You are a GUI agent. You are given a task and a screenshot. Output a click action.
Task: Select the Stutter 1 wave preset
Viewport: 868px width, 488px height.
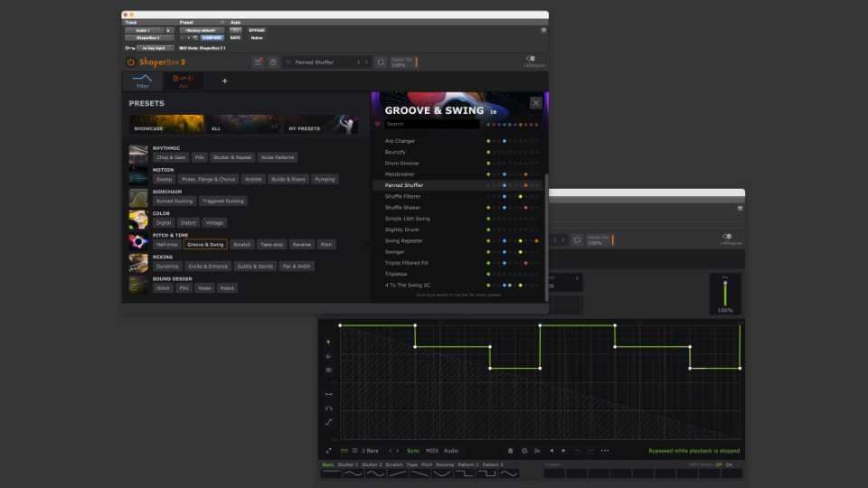point(347,465)
